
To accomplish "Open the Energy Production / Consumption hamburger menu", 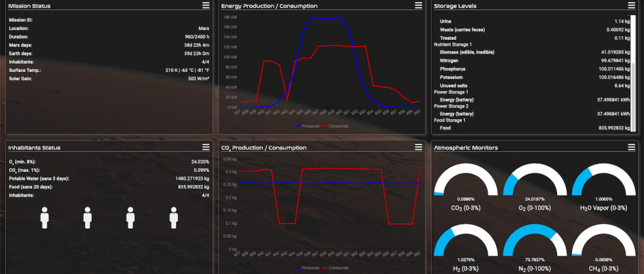I will pyautogui.click(x=419, y=5).
